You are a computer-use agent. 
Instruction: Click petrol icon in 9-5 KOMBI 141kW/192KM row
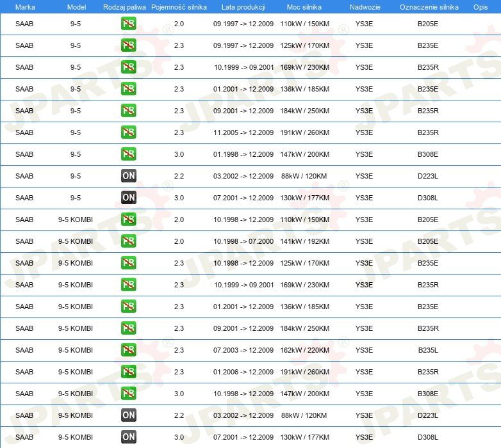pos(128,241)
